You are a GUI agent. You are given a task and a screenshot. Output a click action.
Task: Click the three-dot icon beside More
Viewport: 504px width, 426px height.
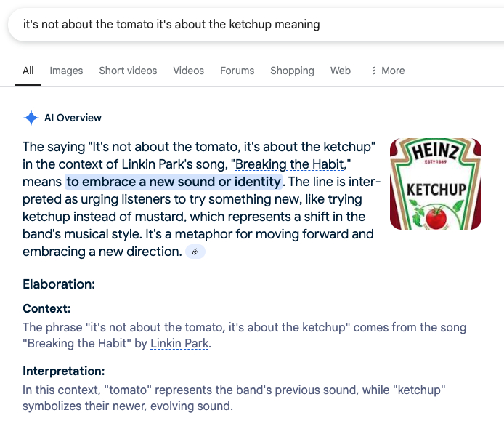pyautogui.click(x=374, y=71)
